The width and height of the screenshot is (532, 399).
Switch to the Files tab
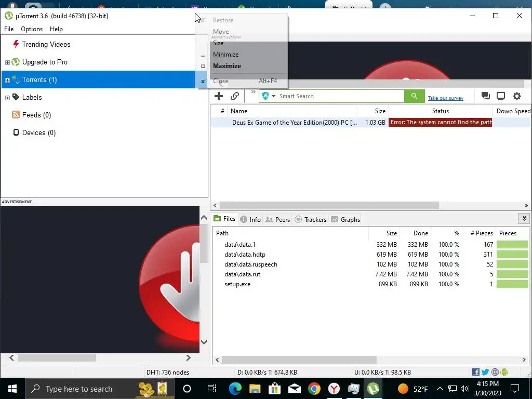pos(224,219)
